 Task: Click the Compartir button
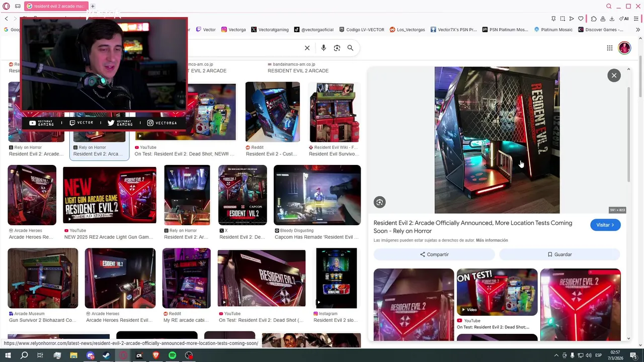[434, 254]
